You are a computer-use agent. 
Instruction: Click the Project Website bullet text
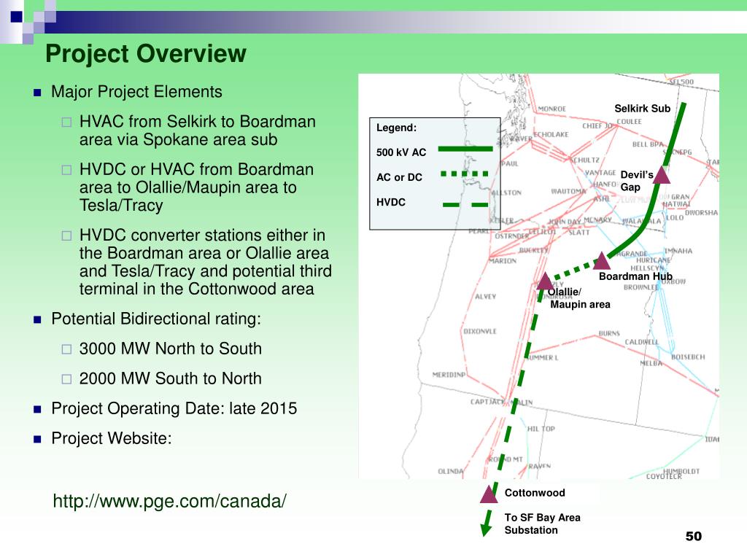point(112,438)
